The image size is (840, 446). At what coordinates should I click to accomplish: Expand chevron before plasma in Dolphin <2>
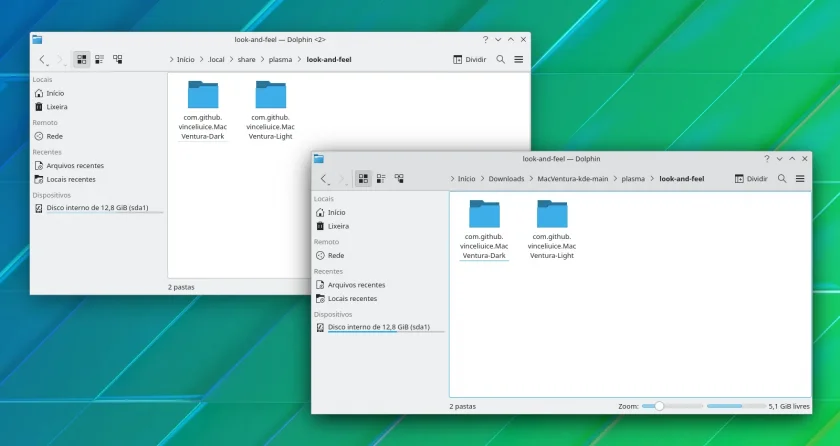(x=263, y=59)
